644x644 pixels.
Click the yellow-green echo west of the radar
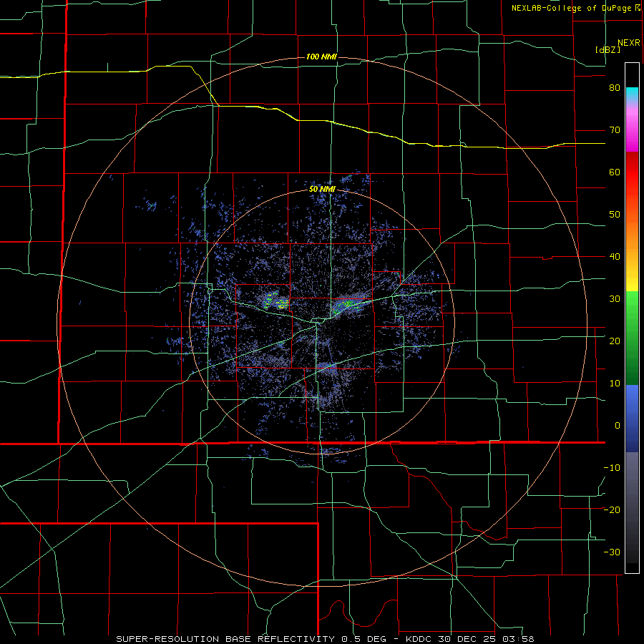click(x=275, y=301)
